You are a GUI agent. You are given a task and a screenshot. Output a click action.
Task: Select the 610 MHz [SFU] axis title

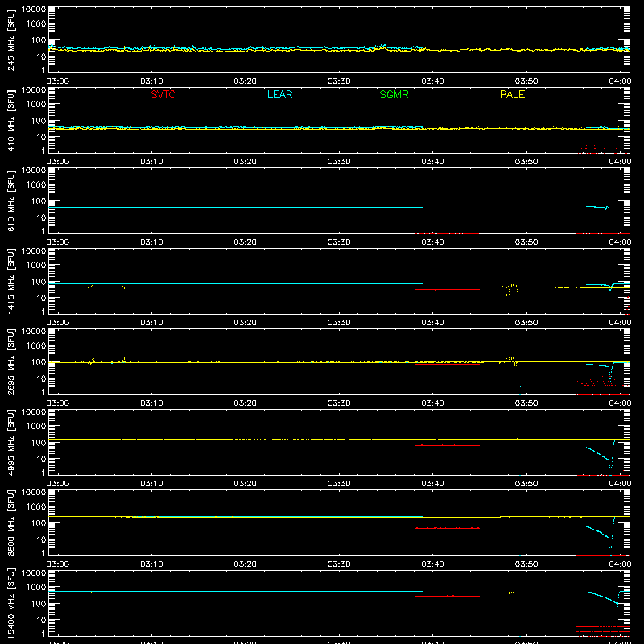[x=10, y=200]
